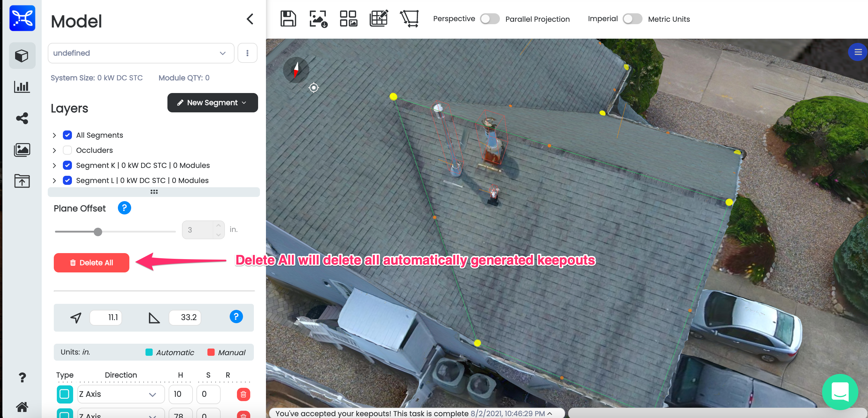Open the chat support bubble
868x418 pixels.
coord(839,391)
